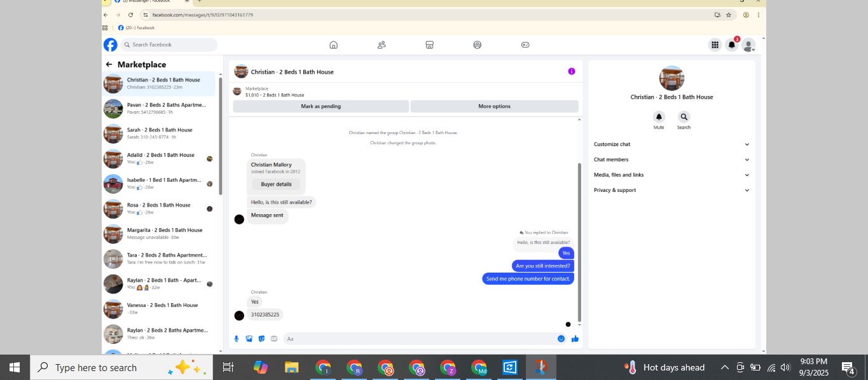Open the Facebook Home tab
This screenshot has width=868, height=380.
(x=333, y=44)
